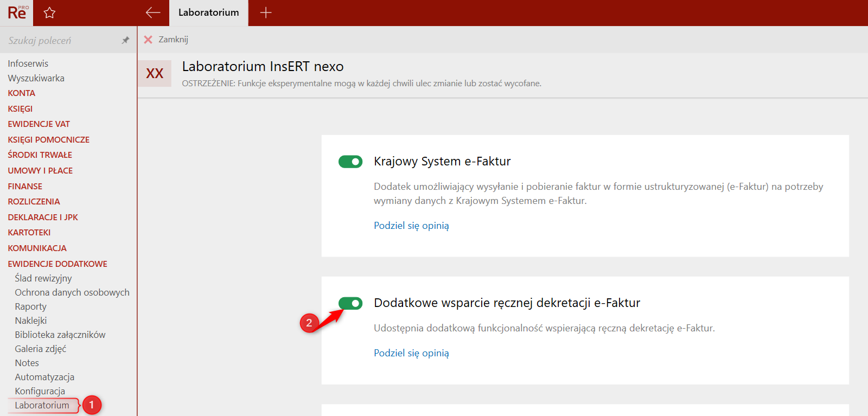Click the 'Dodatek umożliwiający wysyłanie' description text
This screenshot has width=868, height=416.
(x=598, y=194)
